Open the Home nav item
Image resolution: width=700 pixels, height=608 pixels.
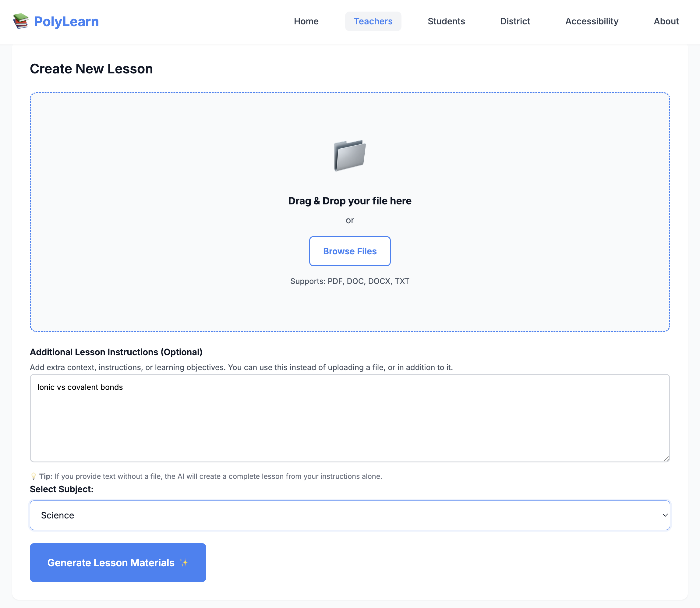[306, 21]
